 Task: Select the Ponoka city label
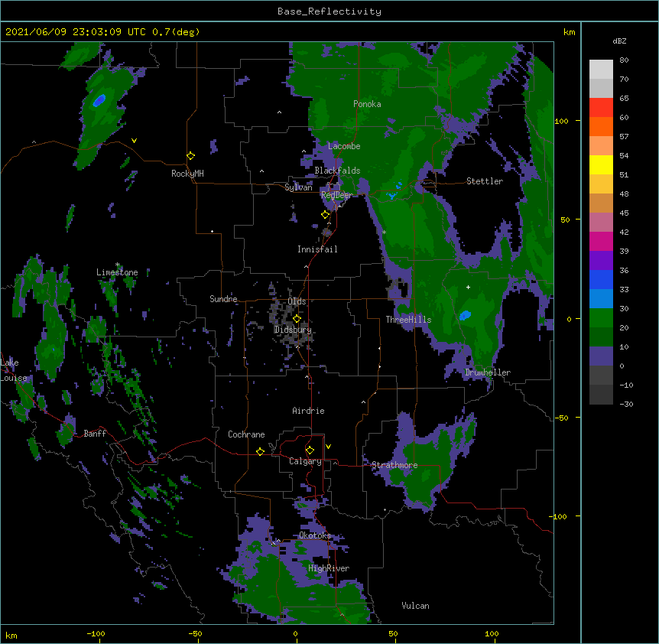[x=367, y=104]
